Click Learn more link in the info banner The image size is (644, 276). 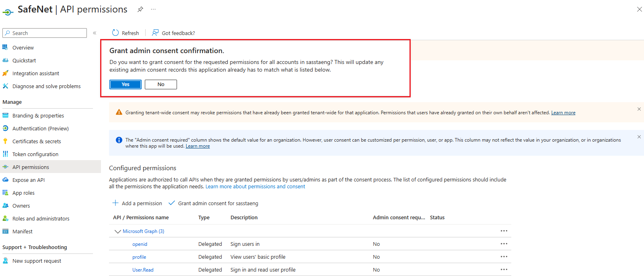(x=198, y=146)
